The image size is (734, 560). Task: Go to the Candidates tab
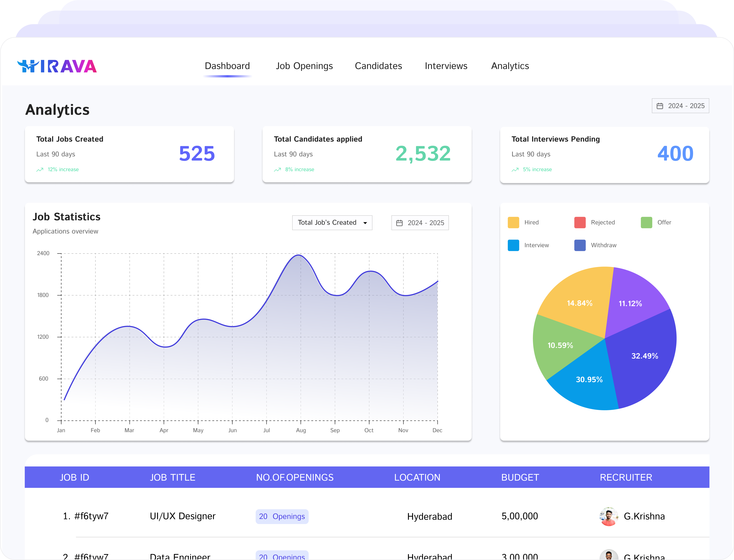378,66
